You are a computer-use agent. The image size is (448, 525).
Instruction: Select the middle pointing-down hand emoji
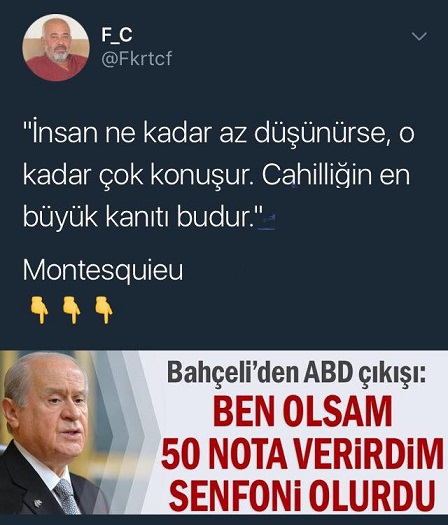pyautogui.click(x=72, y=310)
